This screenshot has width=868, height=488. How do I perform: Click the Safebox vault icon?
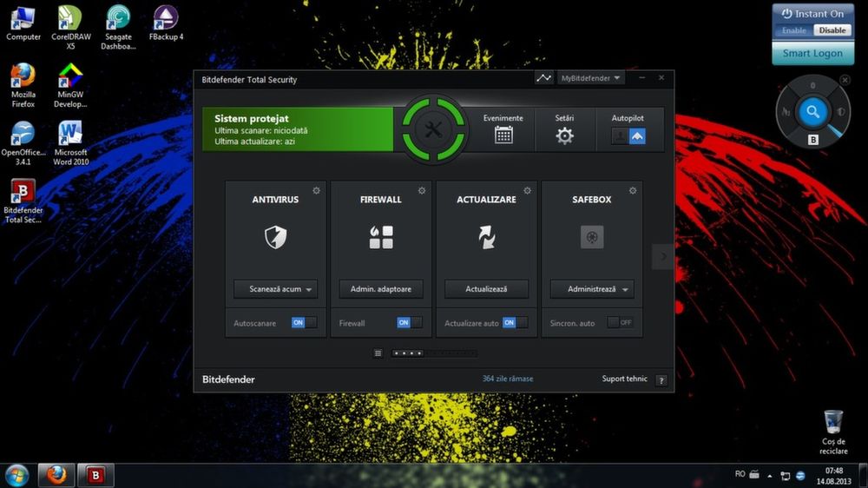click(x=592, y=237)
